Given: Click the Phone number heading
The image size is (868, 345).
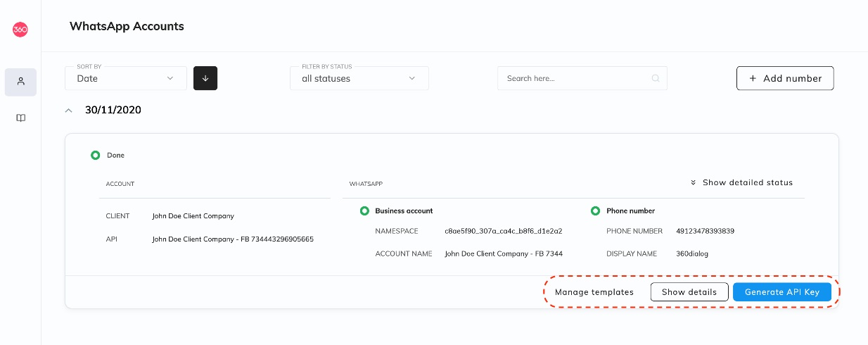Looking at the screenshot, I should click(x=631, y=211).
